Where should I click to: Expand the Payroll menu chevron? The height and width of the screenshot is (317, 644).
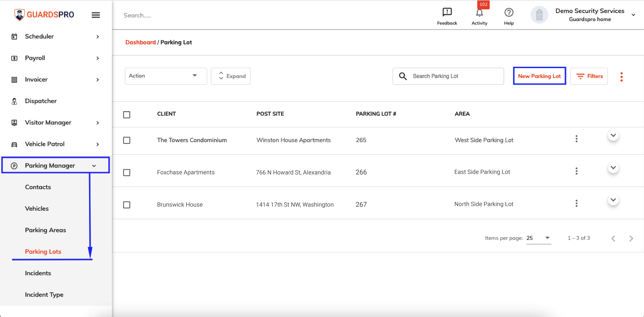click(x=97, y=58)
